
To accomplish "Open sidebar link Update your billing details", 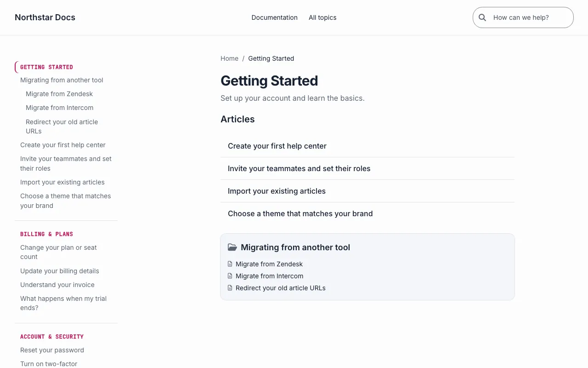I will (x=60, y=271).
